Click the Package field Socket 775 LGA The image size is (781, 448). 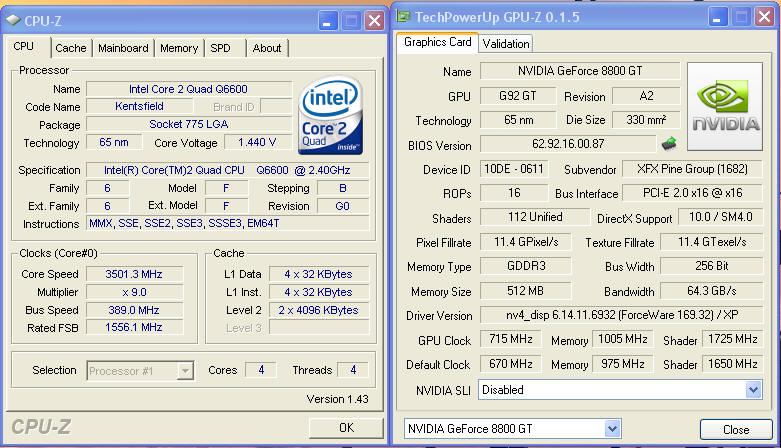(x=189, y=124)
